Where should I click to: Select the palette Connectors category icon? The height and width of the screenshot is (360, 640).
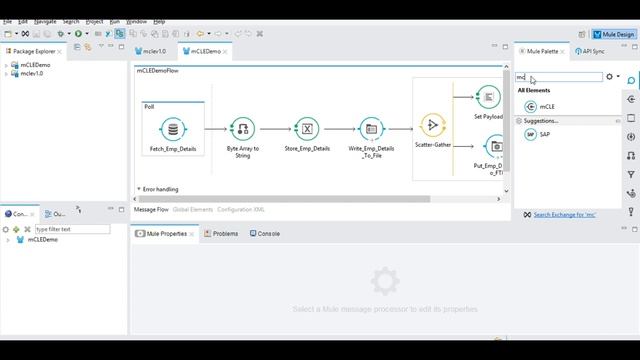coord(631,99)
